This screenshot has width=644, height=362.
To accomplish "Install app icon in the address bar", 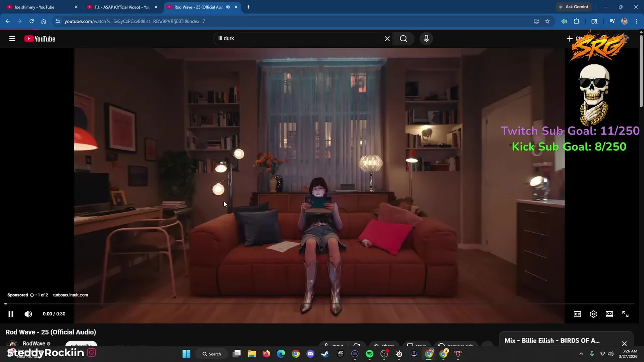I will click(536, 21).
